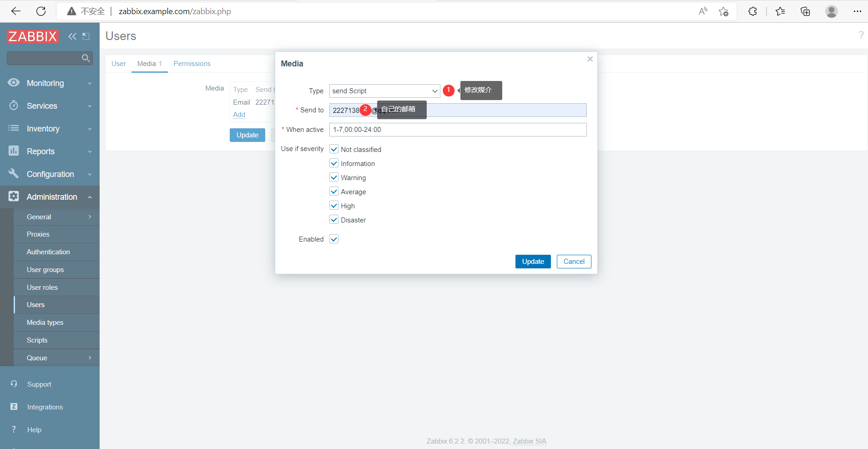The height and width of the screenshot is (449, 868).
Task: Focus the Send to field
Action: pyautogui.click(x=458, y=110)
